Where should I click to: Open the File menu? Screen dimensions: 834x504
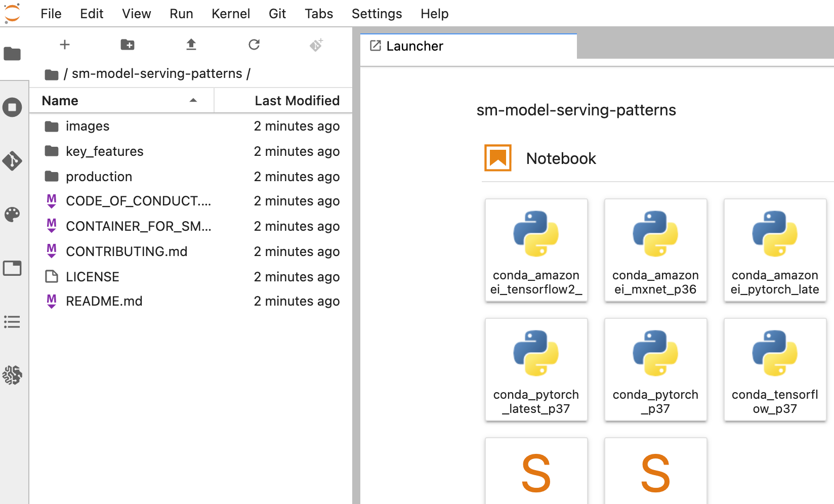point(51,14)
